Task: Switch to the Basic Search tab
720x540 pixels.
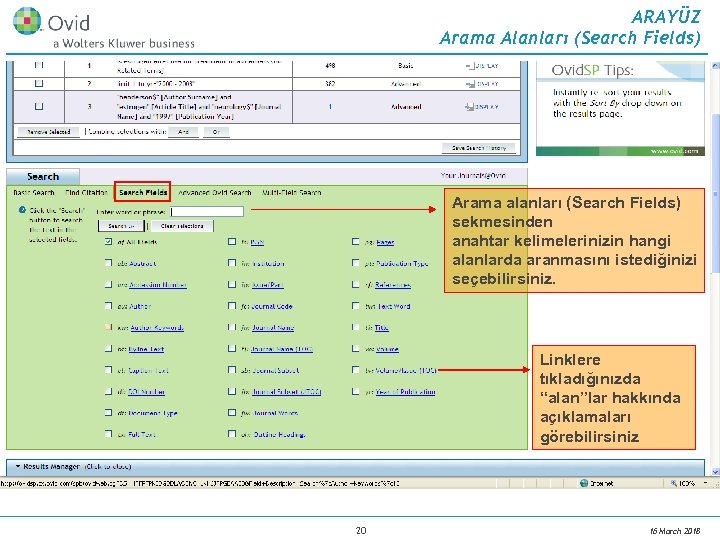Action: 34,192
